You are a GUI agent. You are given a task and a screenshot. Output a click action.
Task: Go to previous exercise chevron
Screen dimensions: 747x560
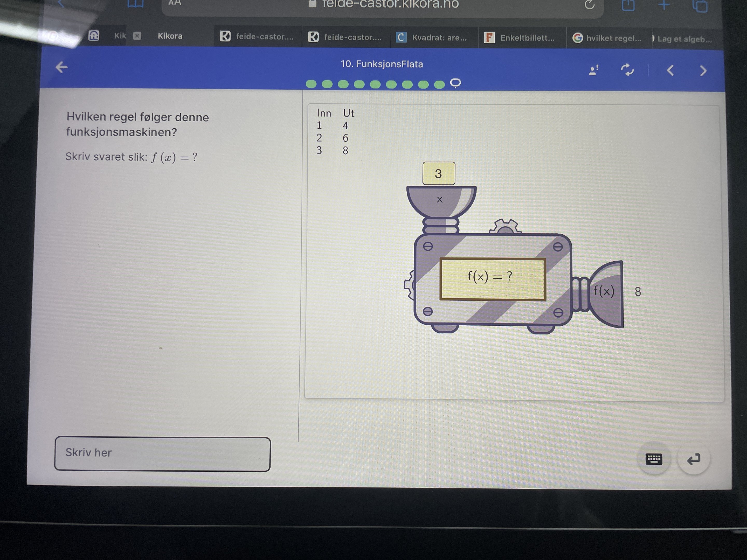[x=670, y=71]
